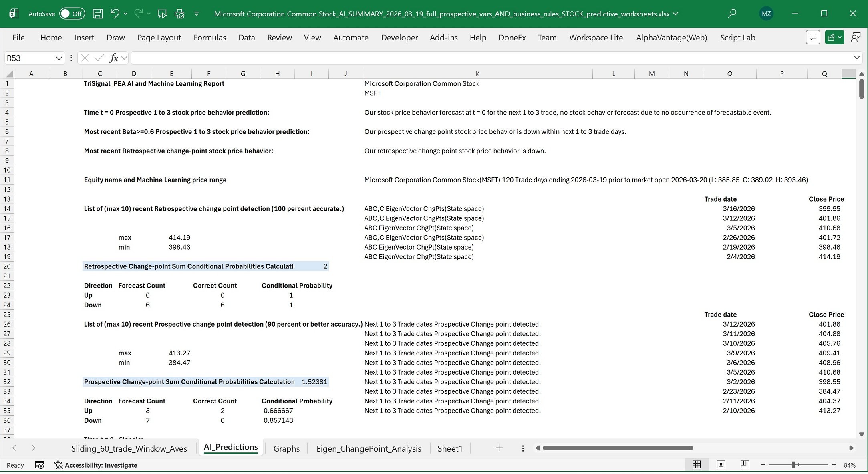Click the sheet tab options dots
The width and height of the screenshot is (868, 474).
click(x=523, y=448)
